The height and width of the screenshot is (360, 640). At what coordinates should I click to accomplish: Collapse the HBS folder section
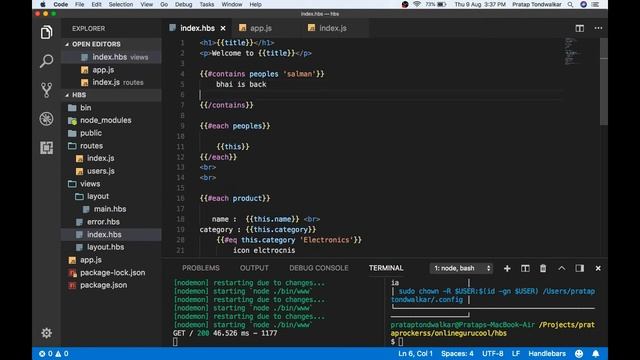[76, 95]
